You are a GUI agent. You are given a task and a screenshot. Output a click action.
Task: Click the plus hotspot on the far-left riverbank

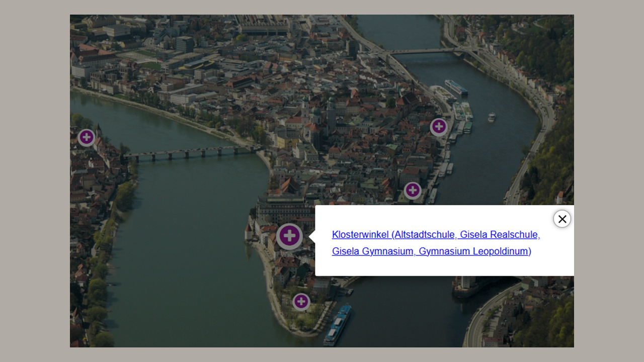point(87,137)
